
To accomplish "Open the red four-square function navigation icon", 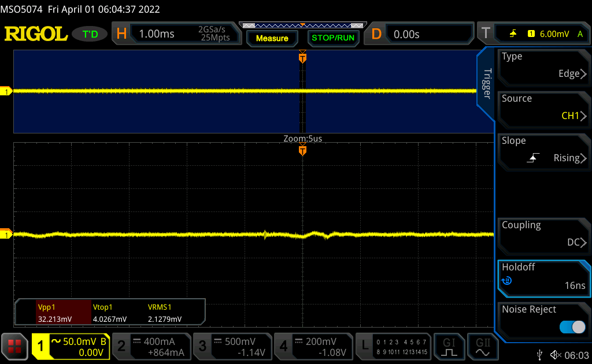I will point(14,346).
